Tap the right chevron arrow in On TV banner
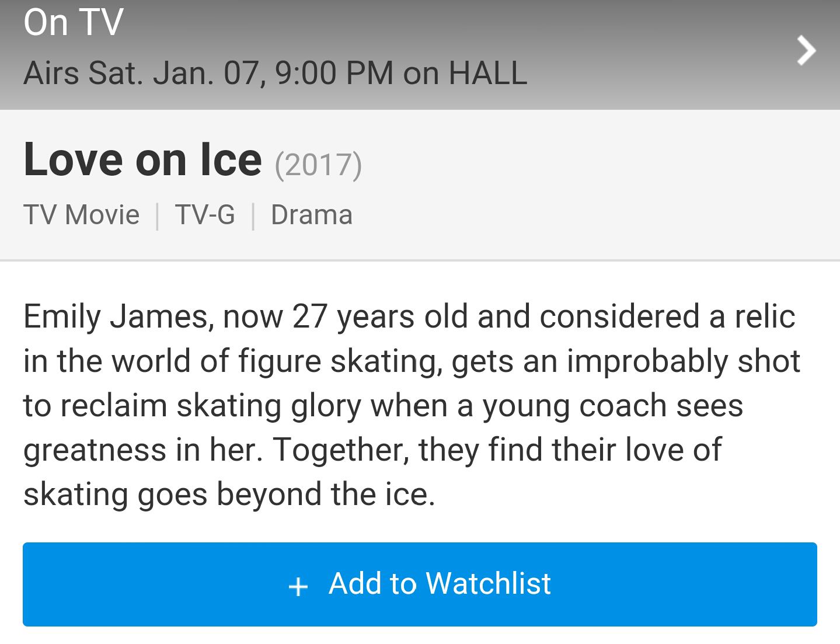The image size is (840, 644). point(806,51)
